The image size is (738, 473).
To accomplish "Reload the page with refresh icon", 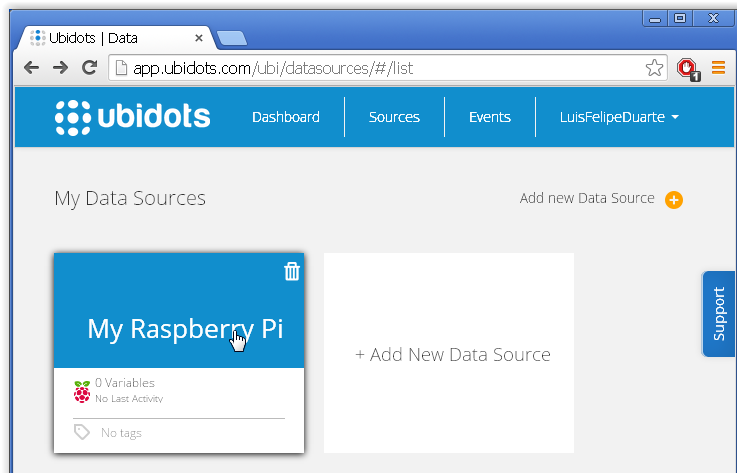I will (89, 68).
